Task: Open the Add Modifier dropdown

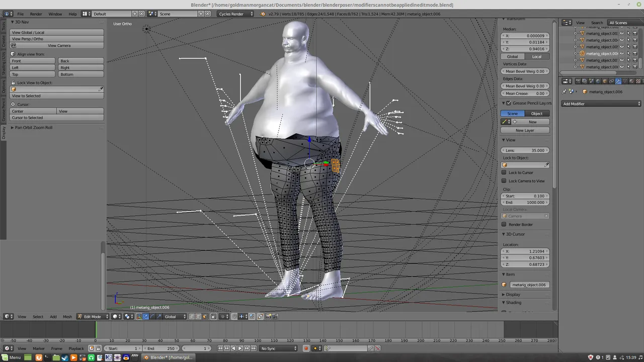Action: [x=602, y=104]
